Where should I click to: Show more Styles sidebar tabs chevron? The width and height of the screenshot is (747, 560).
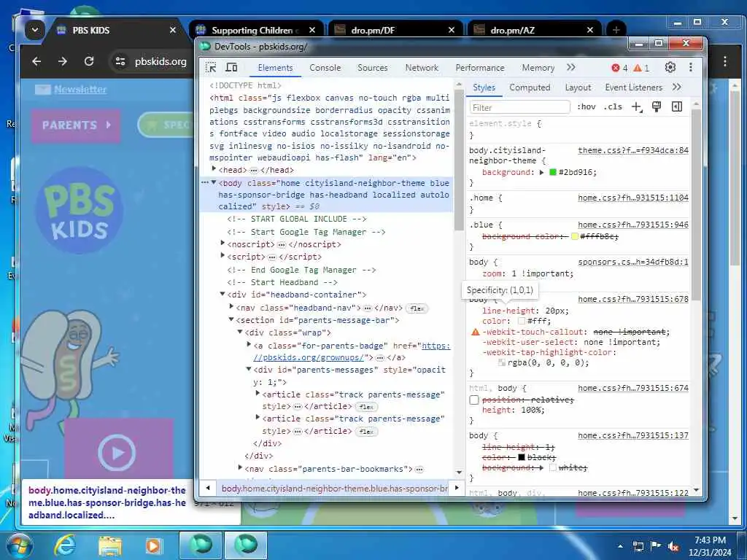677,87
